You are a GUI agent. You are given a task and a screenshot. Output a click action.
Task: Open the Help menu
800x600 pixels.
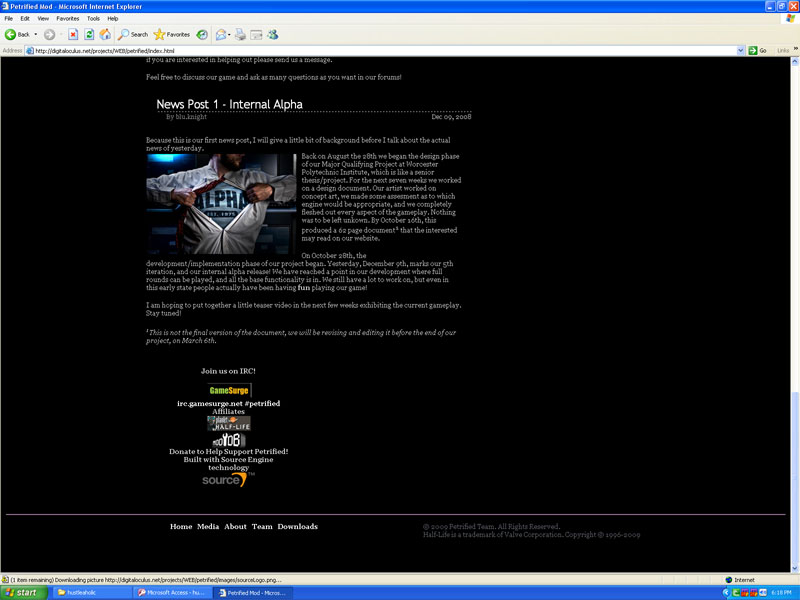point(113,18)
